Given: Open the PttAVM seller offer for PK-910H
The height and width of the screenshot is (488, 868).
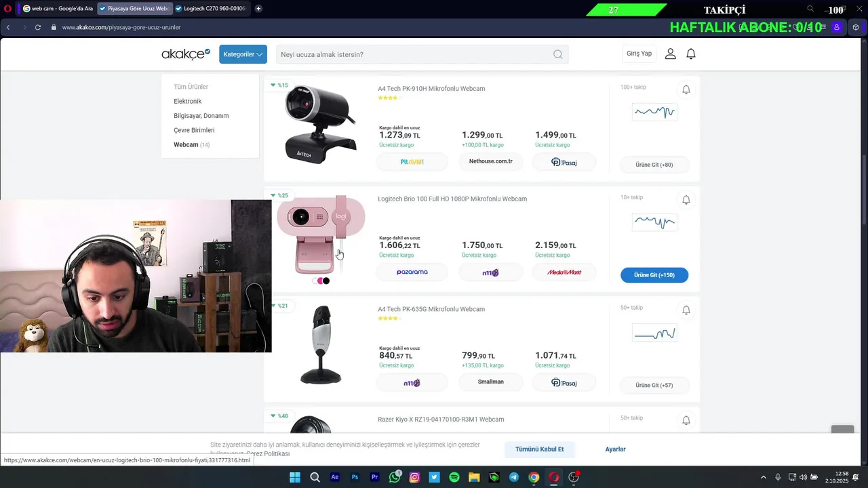Looking at the screenshot, I should click(x=412, y=162).
